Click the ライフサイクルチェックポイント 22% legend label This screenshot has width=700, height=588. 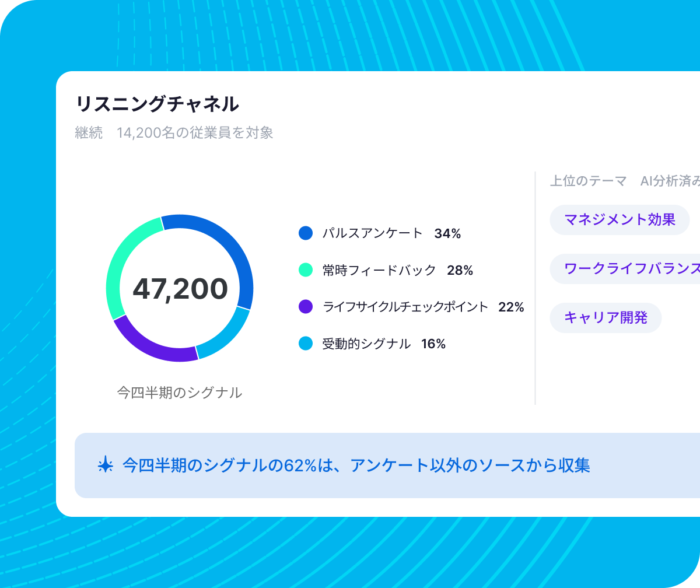click(423, 307)
